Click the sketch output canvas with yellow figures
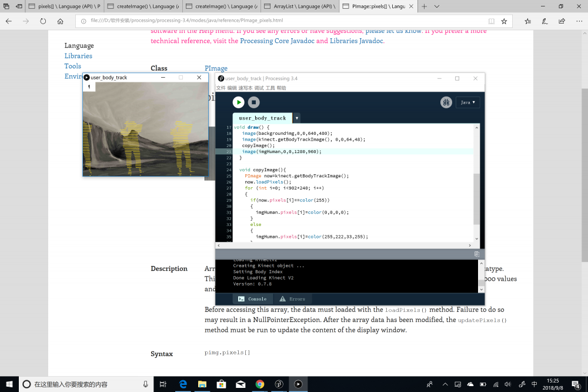Viewport: 588px width, 392px height. tap(145, 129)
